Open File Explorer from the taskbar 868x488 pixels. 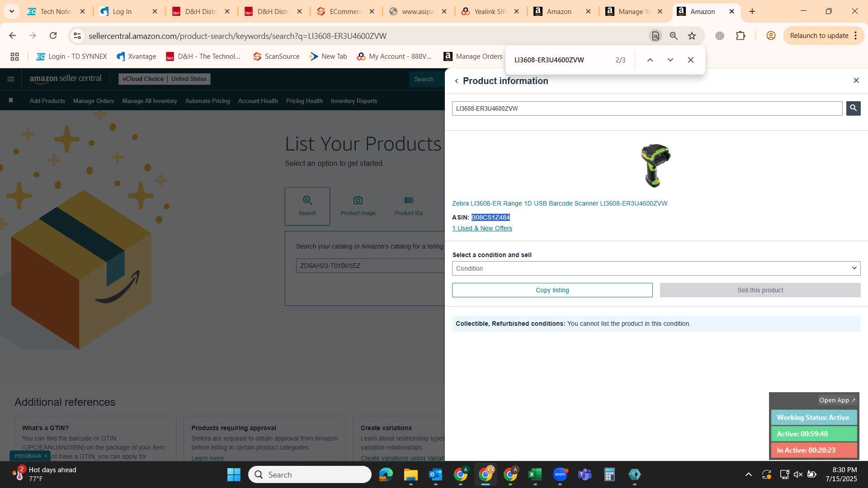pyautogui.click(x=410, y=474)
